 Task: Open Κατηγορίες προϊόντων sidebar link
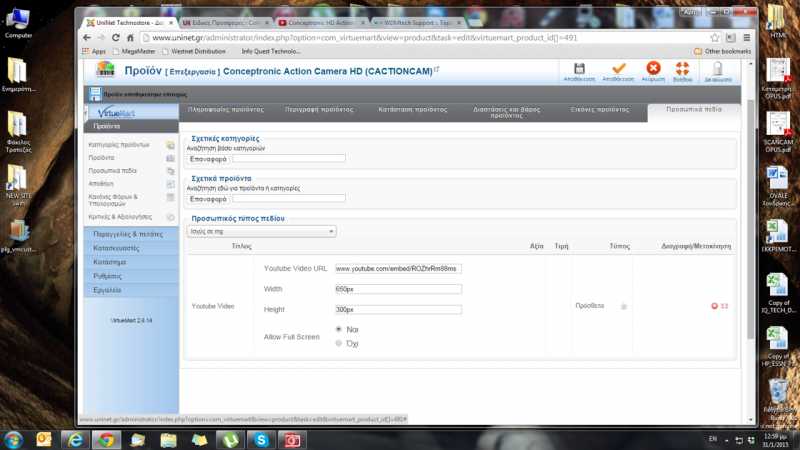(x=119, y=145)
